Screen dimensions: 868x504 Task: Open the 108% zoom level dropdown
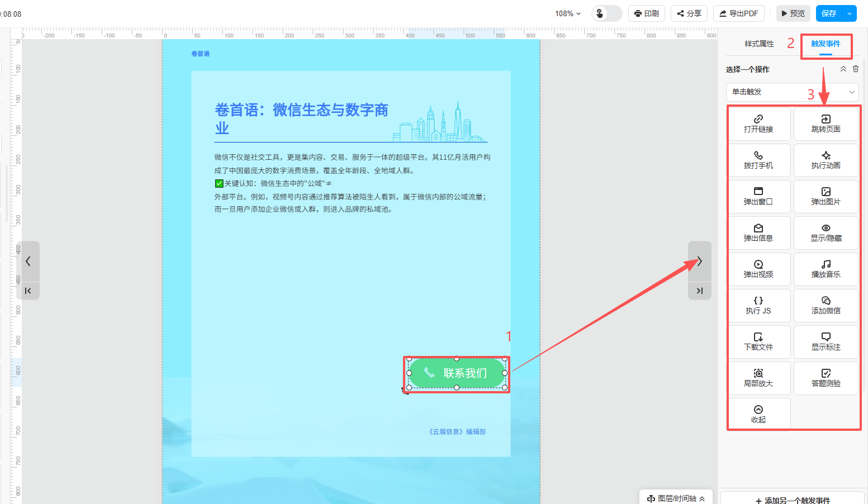click(568, 13)
